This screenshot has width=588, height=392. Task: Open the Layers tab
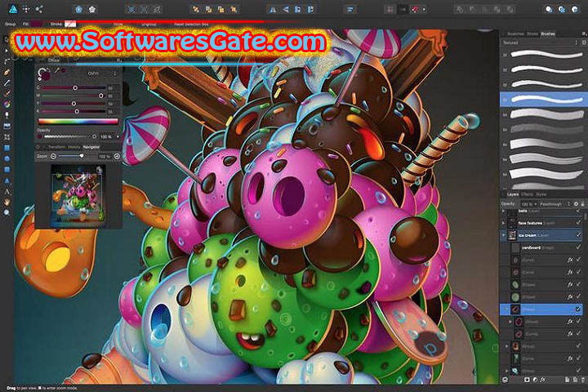point(512,194)
